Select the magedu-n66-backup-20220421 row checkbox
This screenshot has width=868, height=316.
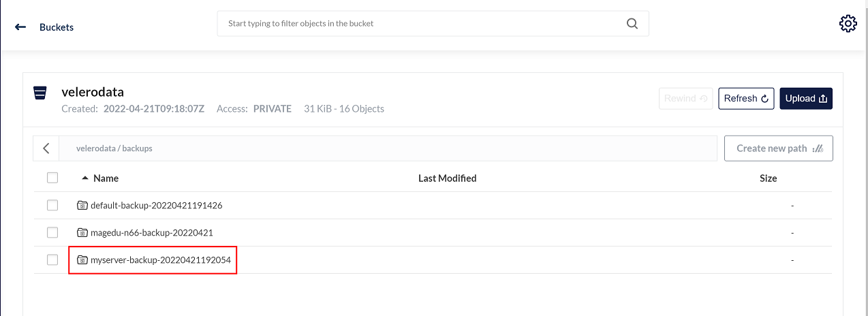coord(52,232)
